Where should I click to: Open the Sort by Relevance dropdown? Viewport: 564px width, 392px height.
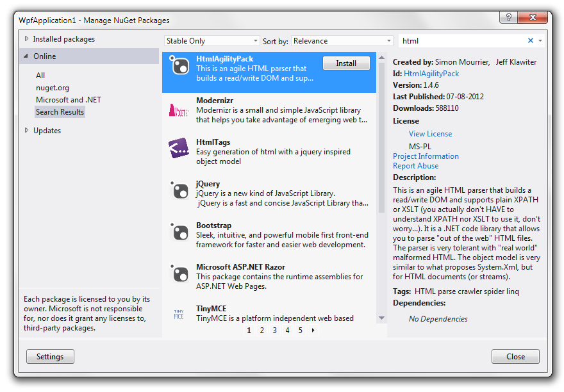(342, 40)
